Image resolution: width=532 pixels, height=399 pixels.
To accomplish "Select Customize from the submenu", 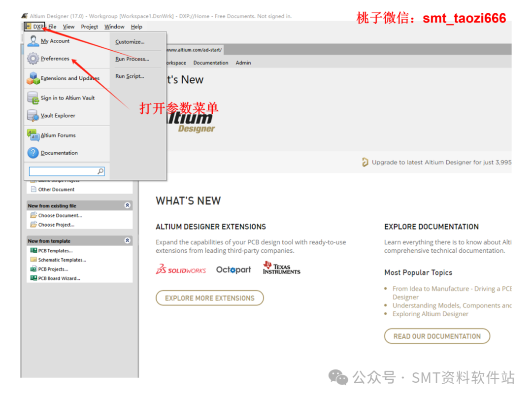I will [x=129, y=42].
